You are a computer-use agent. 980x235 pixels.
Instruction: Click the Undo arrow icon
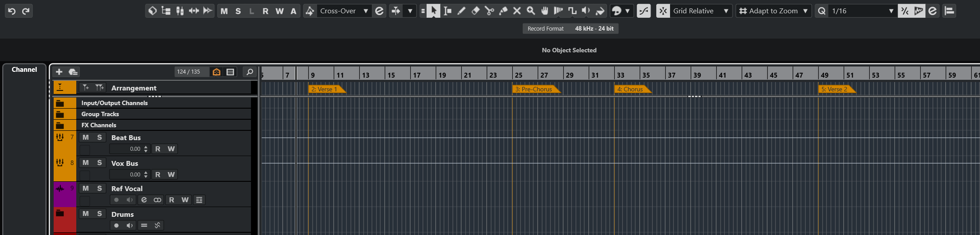pos(12,11)
